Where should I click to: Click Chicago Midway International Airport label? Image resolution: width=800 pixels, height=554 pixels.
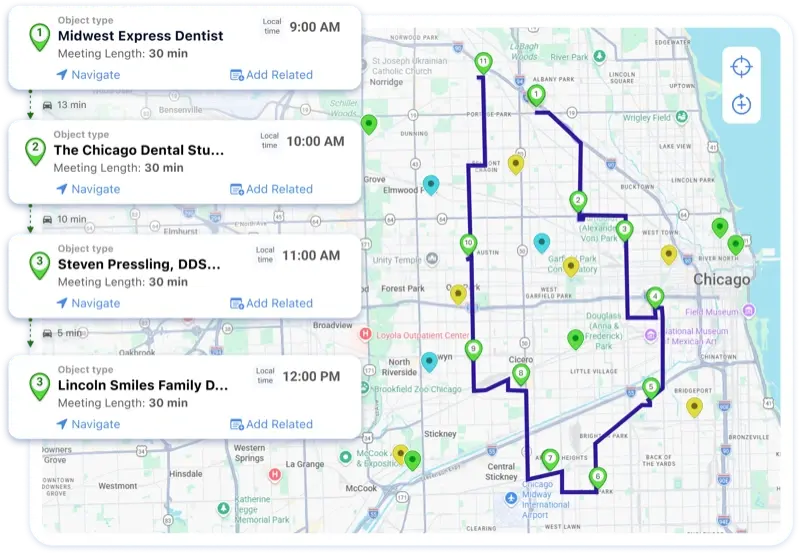coord(545,499)
